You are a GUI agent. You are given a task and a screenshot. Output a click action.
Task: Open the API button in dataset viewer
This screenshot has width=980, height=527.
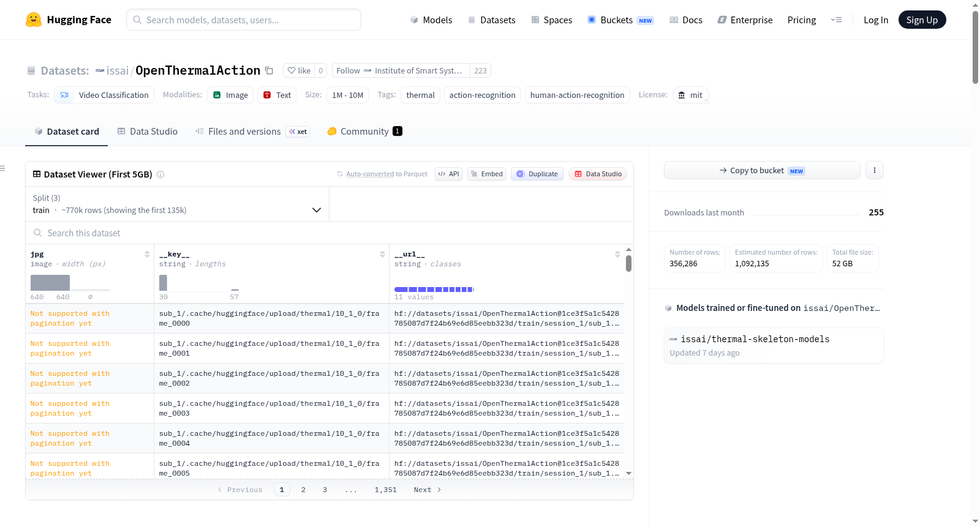[x=448, y=174]
